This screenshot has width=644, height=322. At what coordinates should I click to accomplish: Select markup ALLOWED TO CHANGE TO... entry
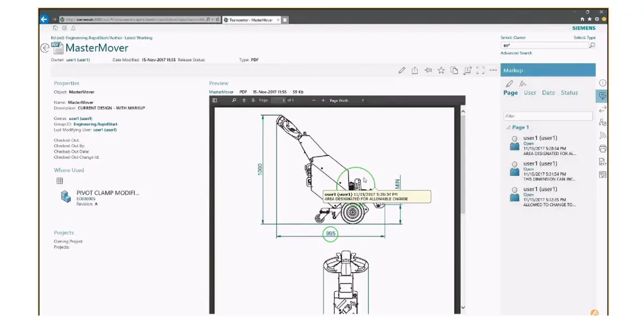(543, 197)
